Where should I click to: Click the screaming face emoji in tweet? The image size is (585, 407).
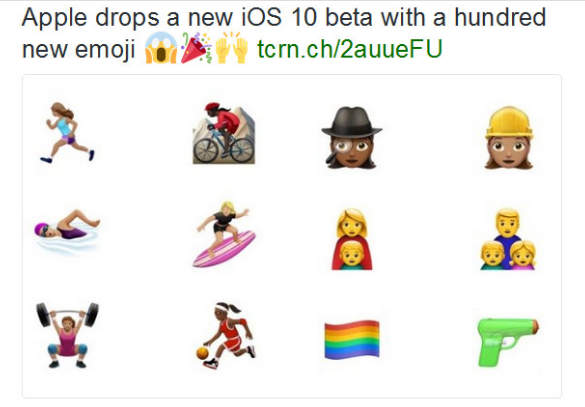[x=161, y=48]
